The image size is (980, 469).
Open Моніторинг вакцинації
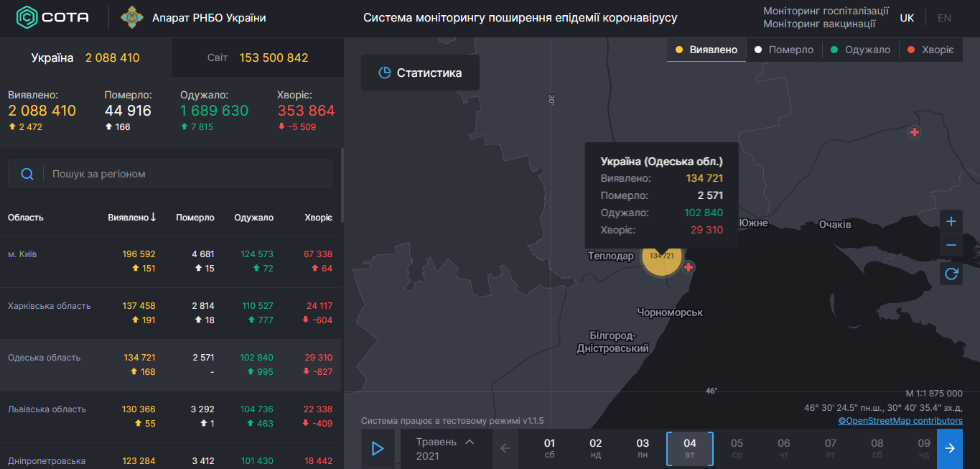click(821, 22)
